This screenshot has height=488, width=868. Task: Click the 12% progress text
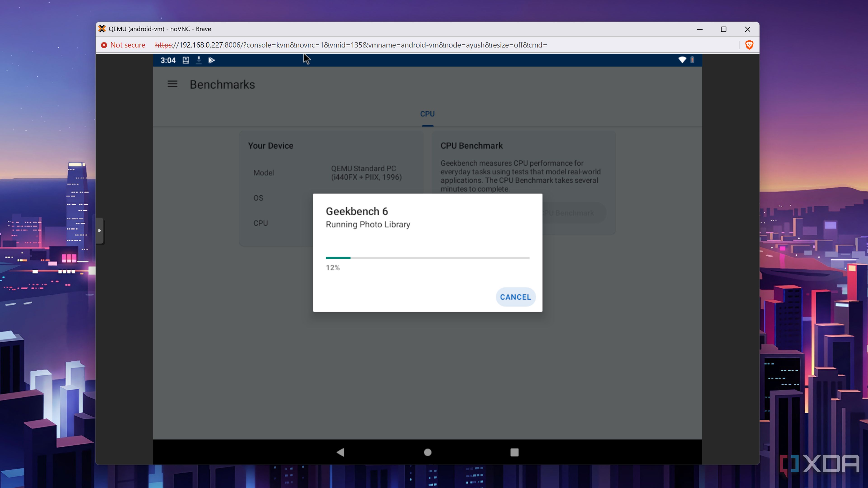(x=333, y=267)
